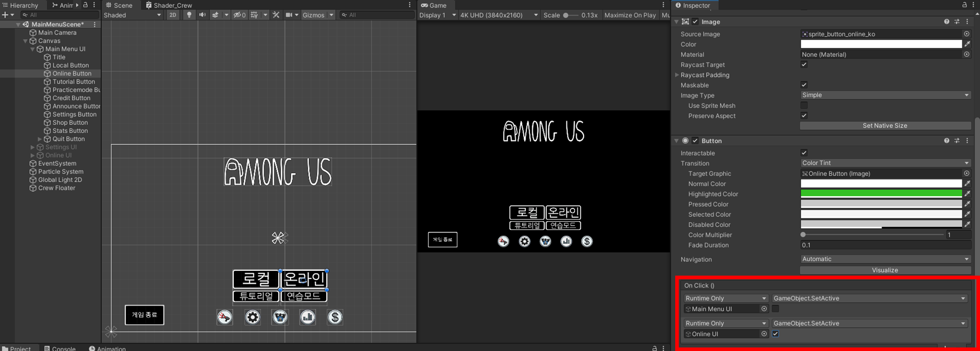
Task: Toggle the Scene grid visibility icon
Action: tap(254, 15)
